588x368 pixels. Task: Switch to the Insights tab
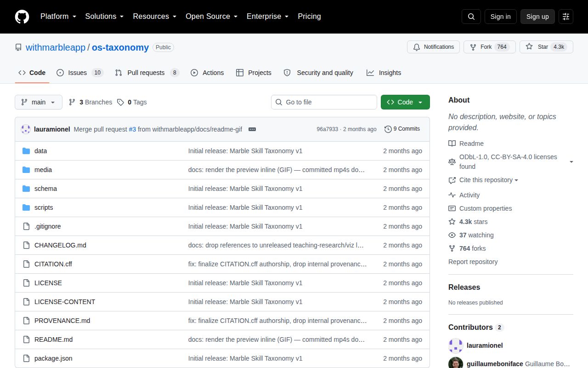(x=384, y=73)
